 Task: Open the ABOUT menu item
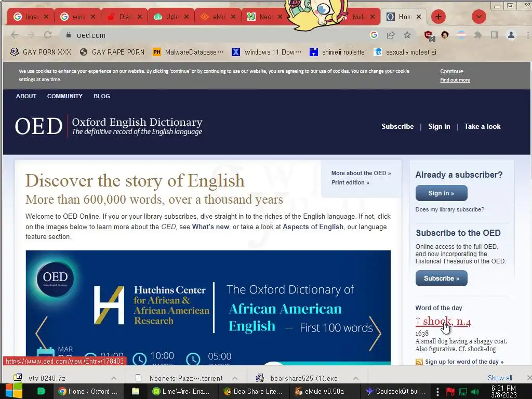[x=26, y=96]
